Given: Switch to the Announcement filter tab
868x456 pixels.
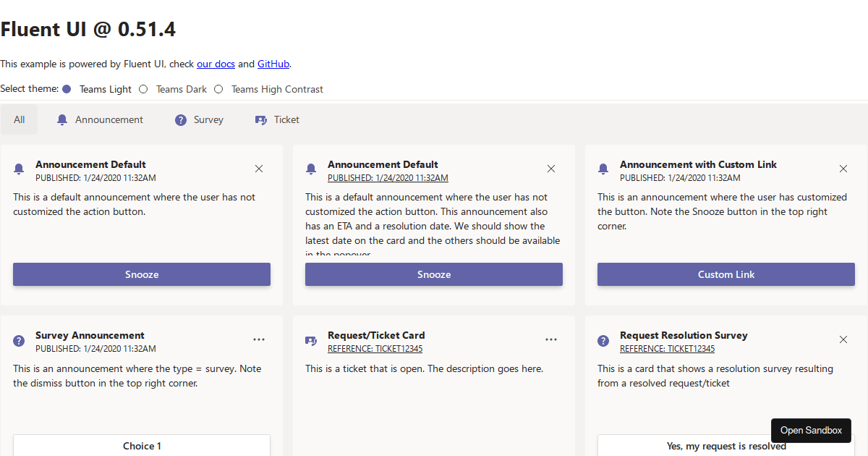Looking at the screenshot, I should coord(100,119).
